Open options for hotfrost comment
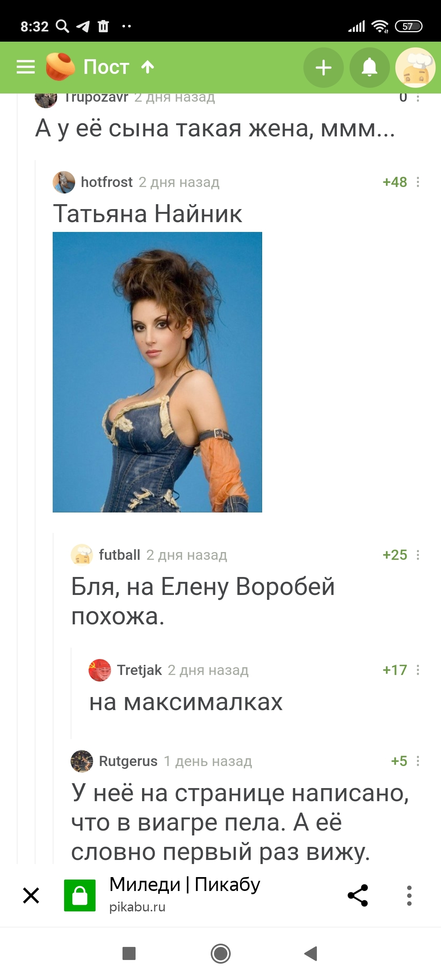Viewport: 441px width, 980px height. point(418,182)
